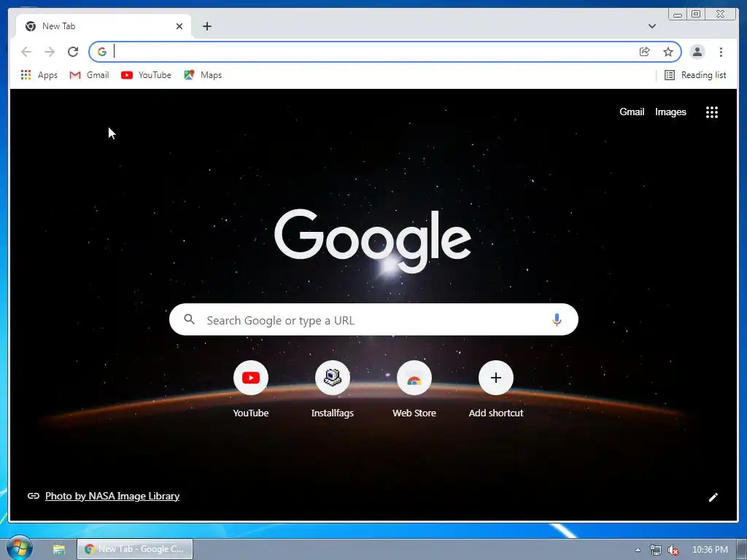Open the Installfags shortcut tile
The width and height of the screenshot is (747, 560).
(333, 390)
